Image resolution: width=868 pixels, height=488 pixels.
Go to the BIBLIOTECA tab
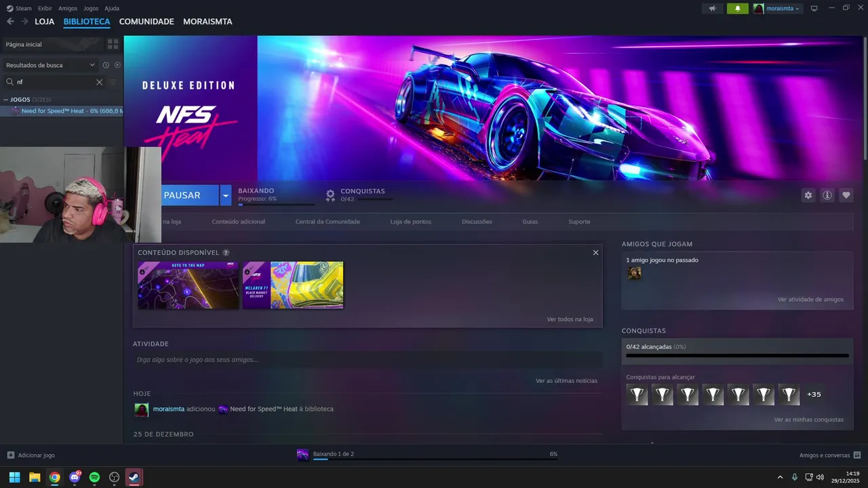tap(87, 22)
